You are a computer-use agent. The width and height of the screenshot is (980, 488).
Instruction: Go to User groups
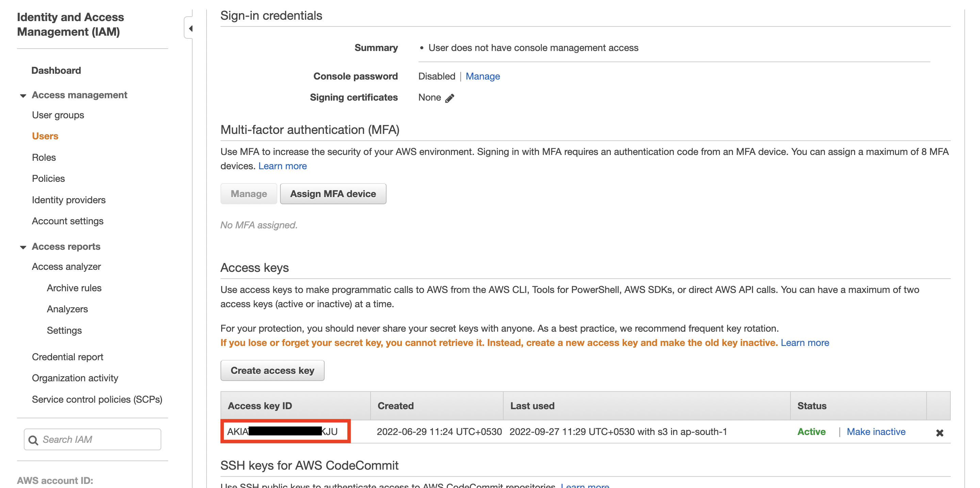tap(58, 115)
